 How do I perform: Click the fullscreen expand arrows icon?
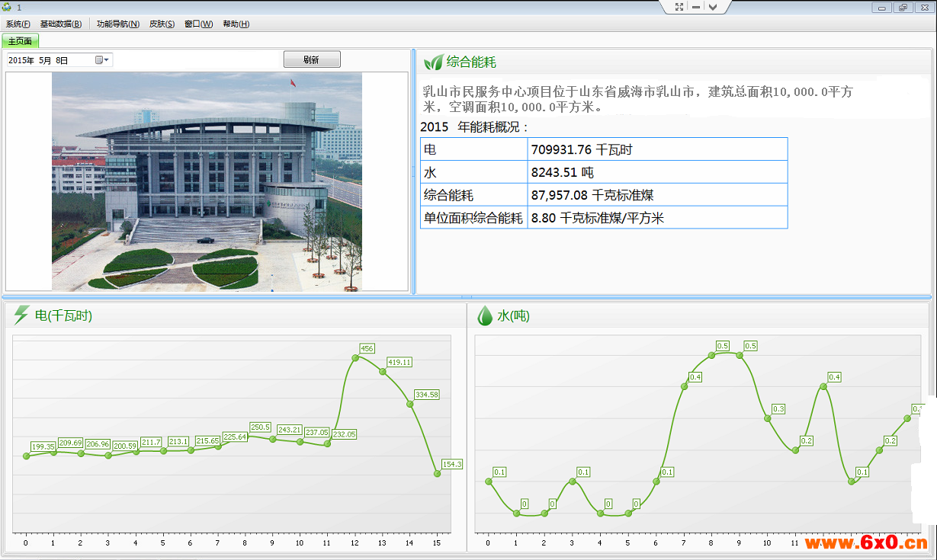(679, 7)
